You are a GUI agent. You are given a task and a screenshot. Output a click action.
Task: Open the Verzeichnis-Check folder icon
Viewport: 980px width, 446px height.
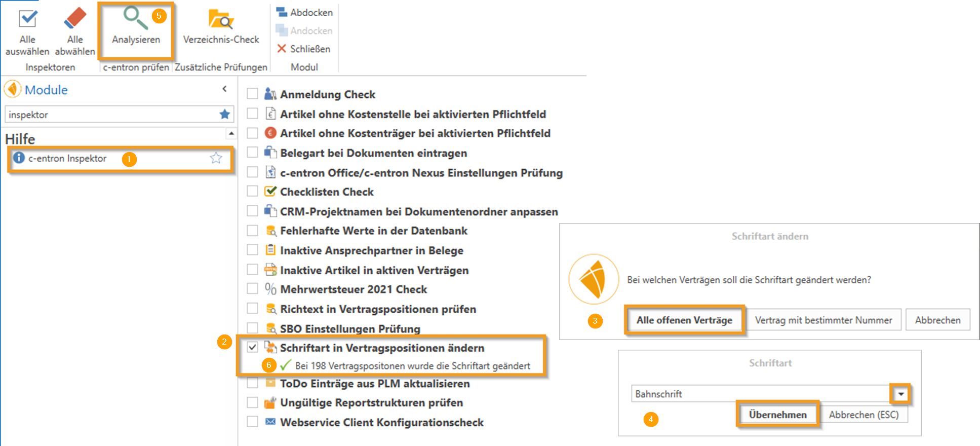pos(221,19)
